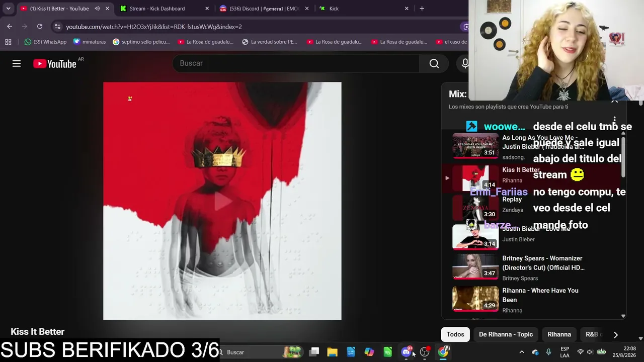This screenshot has width=644, height=362.
Task: Play Britney Spears - Womanizer from the mix
Action: [534, 267]
